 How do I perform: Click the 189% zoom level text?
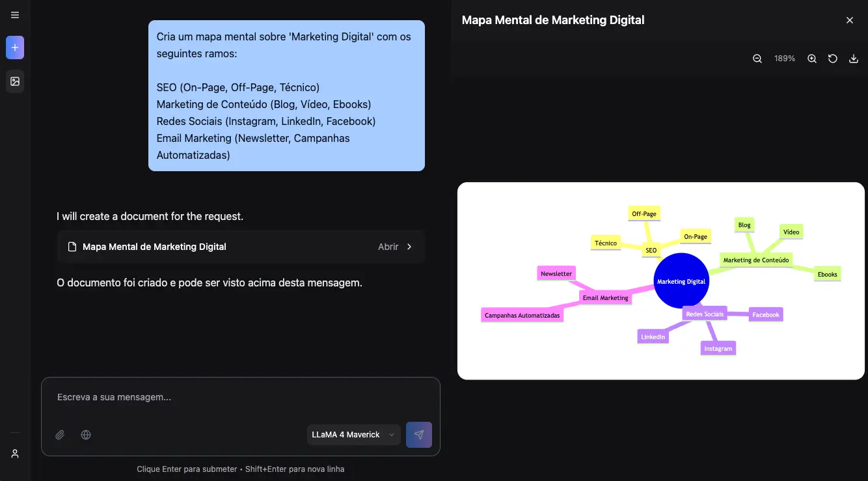785,59
